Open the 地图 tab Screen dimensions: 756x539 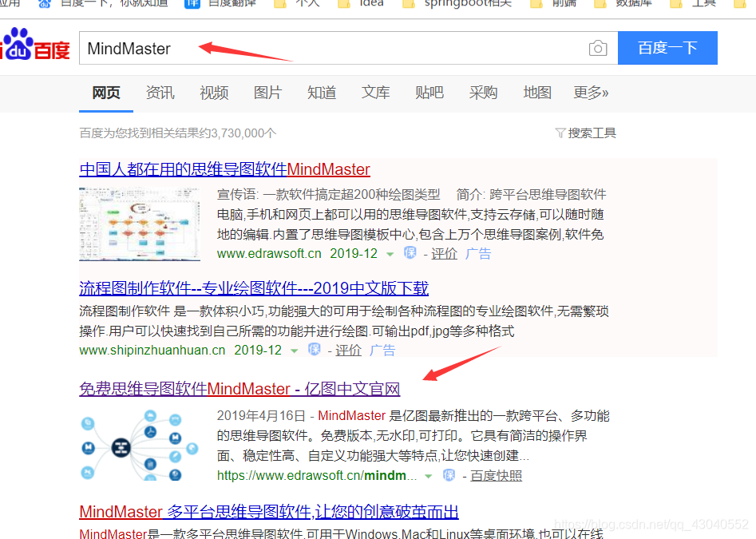click(537, 93)
